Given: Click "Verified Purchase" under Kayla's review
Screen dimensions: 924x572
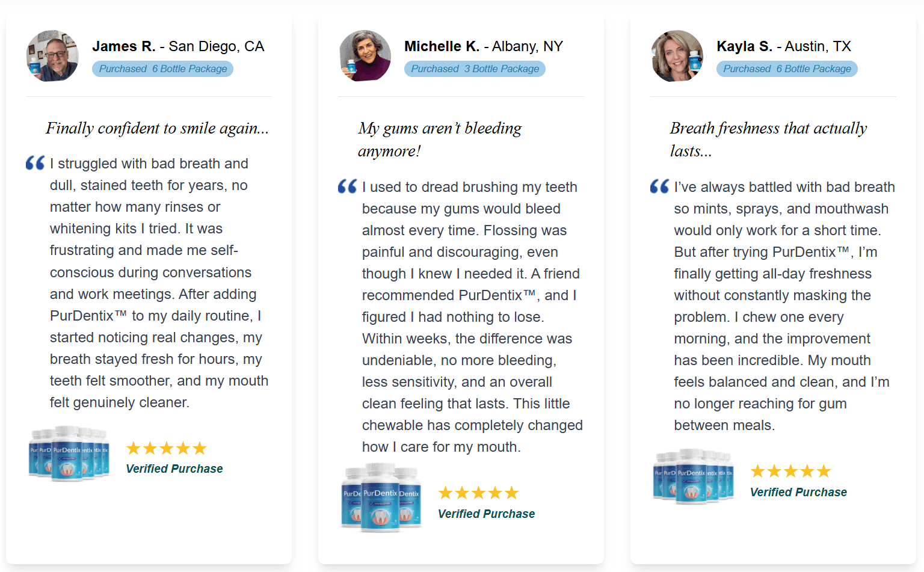Looking at the screenshot, I should click(x=798, y=492).
